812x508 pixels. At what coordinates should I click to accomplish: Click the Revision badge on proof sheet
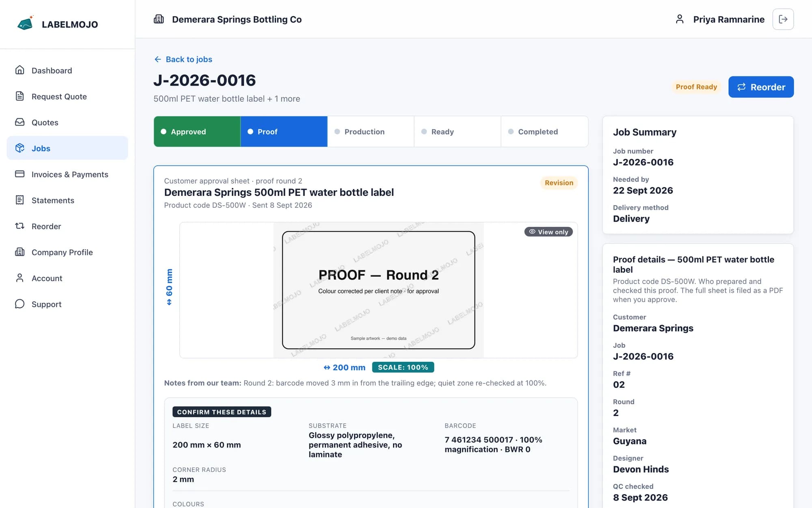point(559,183)
